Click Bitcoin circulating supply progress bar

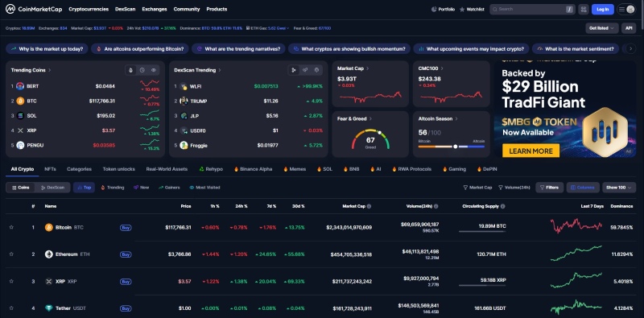pyautogui.click(x=482, y=231)
